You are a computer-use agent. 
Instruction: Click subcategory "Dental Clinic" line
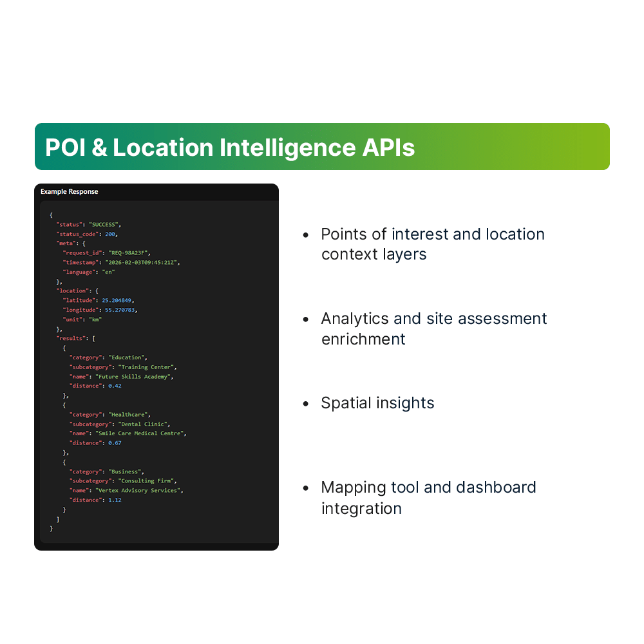tap(120, 424)
